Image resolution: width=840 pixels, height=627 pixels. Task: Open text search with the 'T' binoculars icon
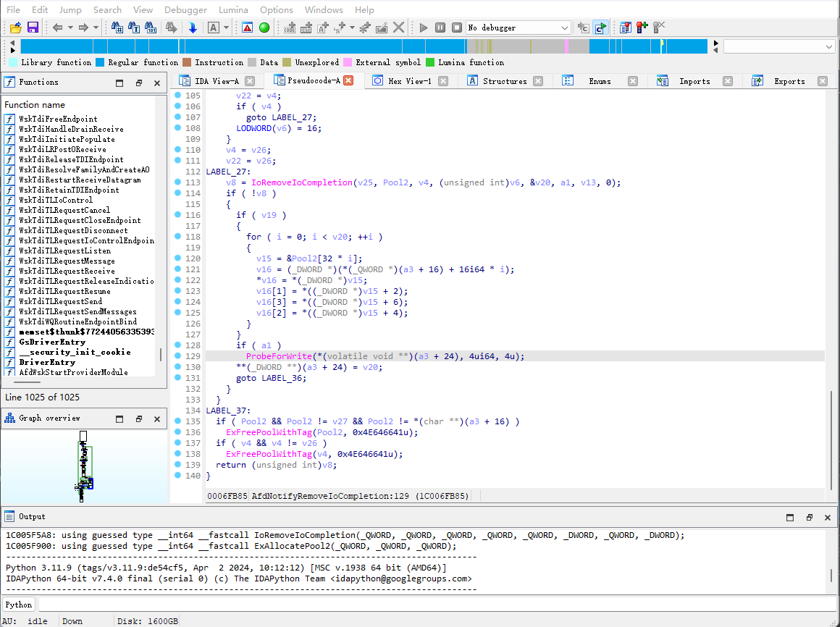click(134, 28)
